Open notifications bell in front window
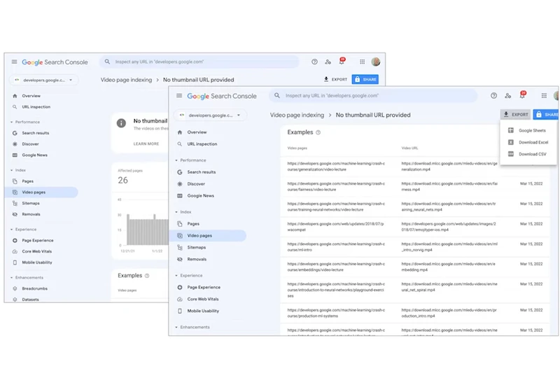Screen dimensions: 560x392 [522, 95]
